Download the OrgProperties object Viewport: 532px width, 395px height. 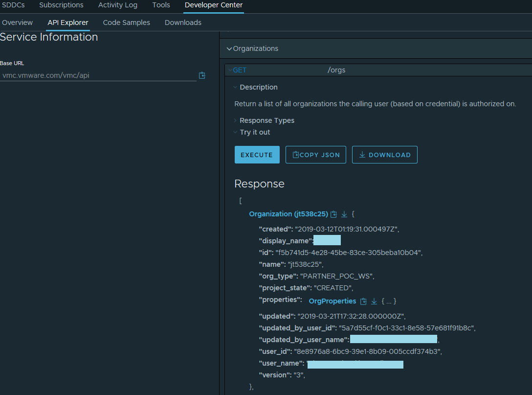point(374,302)
